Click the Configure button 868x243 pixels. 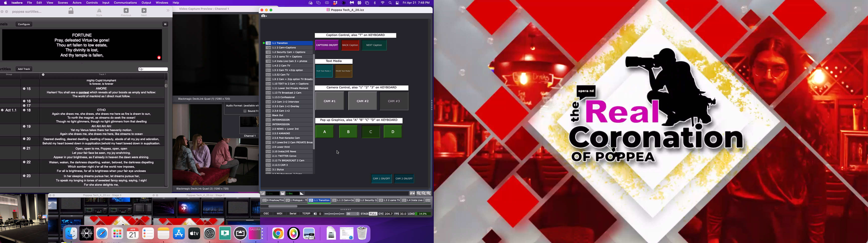pyautogui.click(x=24, y=24)
